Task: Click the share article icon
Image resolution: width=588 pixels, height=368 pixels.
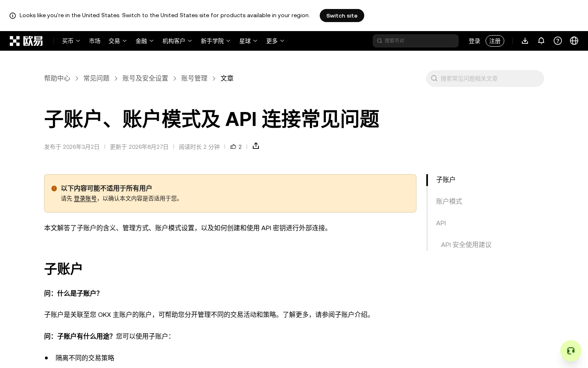Action: (256, 146)
